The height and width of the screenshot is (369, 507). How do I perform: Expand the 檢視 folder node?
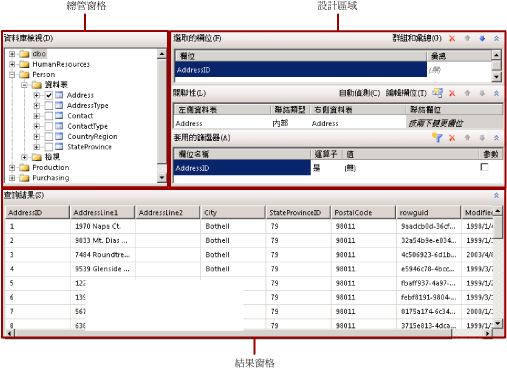(x=24, y=157)
